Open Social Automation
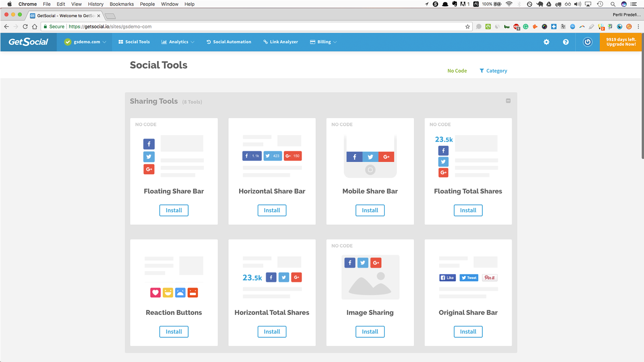644x362 pixels. point(229,42)
